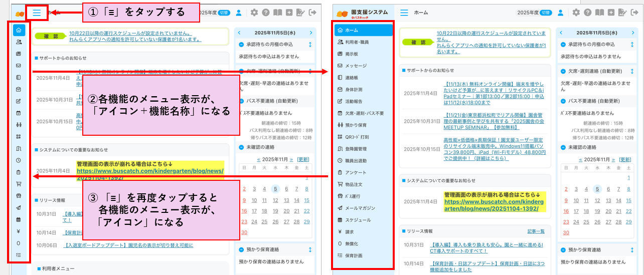Select date 15 in the right screenshot calendar

[629, 200]
